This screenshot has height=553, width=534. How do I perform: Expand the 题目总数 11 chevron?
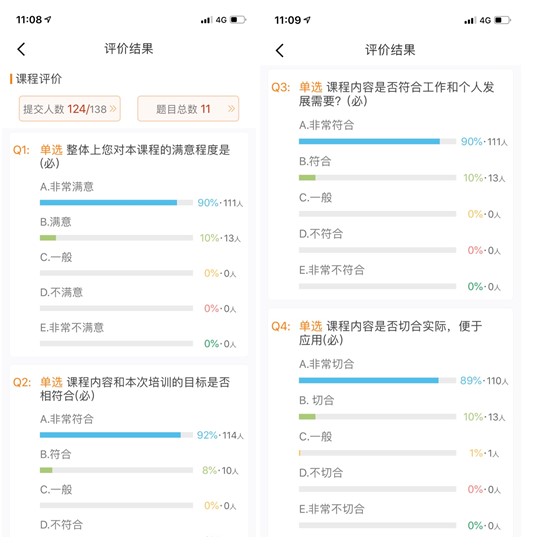tap(231, 109)
